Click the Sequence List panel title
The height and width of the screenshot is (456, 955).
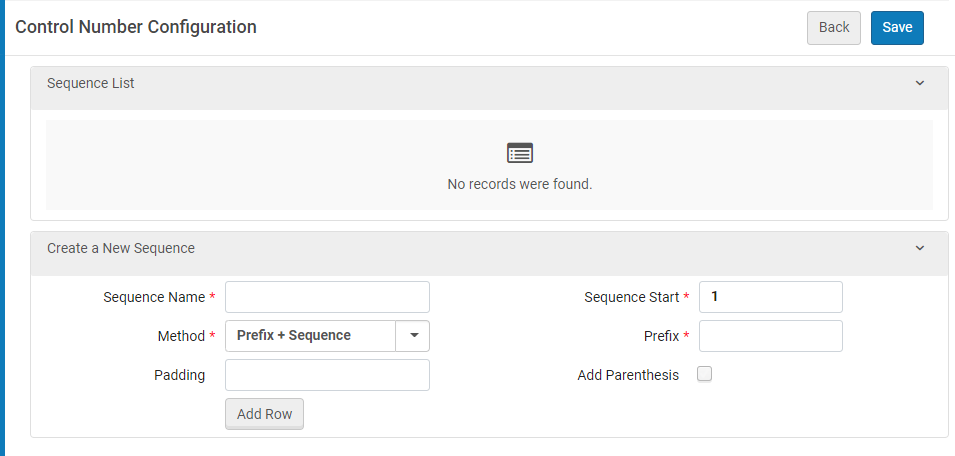click(x=91, y=83)
